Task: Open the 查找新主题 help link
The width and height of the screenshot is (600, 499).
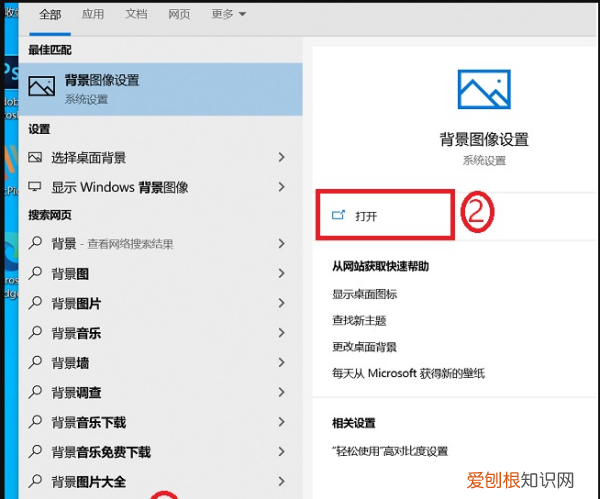Action: [x=359, y=321]
